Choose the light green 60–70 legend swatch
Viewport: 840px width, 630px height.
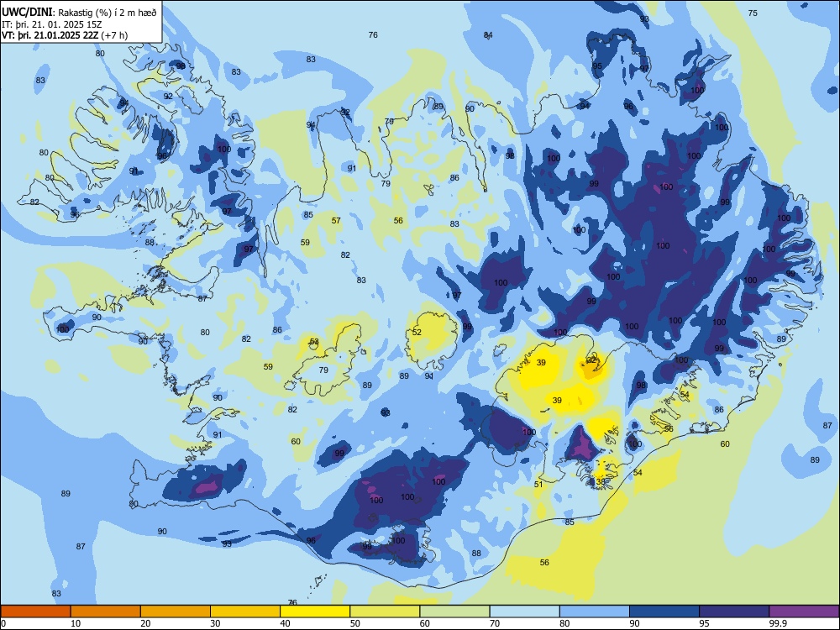point(454,612)
